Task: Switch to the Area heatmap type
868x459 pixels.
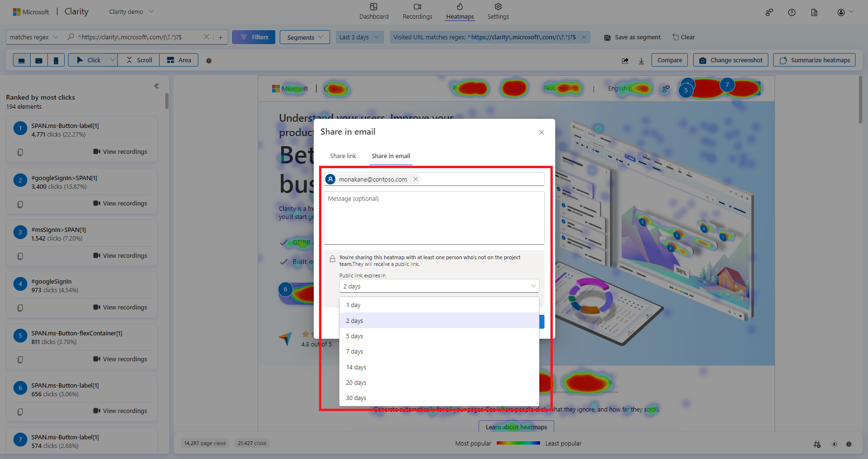Action: (179, 60)
